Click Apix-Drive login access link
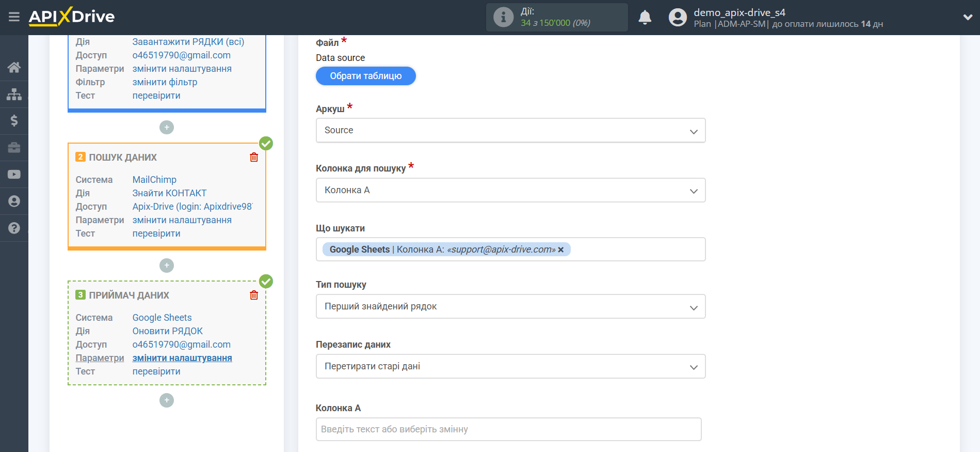The image size is (980, 452). point(192,207)
